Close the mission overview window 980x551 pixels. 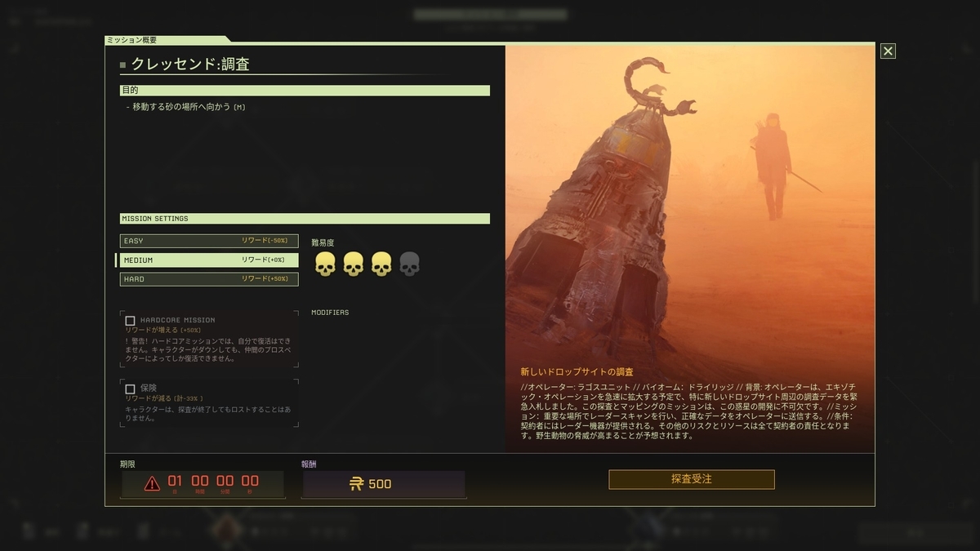point(889,51)
